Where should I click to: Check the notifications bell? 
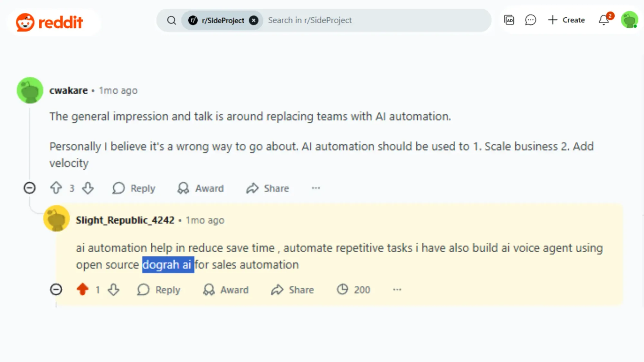click(x=603, y=20)
